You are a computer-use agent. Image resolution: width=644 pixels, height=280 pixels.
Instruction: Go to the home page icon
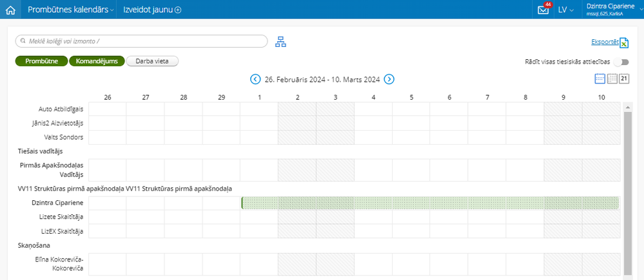tap(10, 10)
